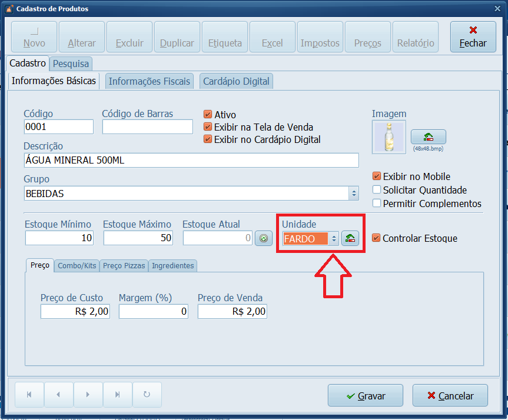Open the Grupo dropdown showing BEBIDAS
The height and width of the screenshot is (420, 508).
[x=353, y=193]
